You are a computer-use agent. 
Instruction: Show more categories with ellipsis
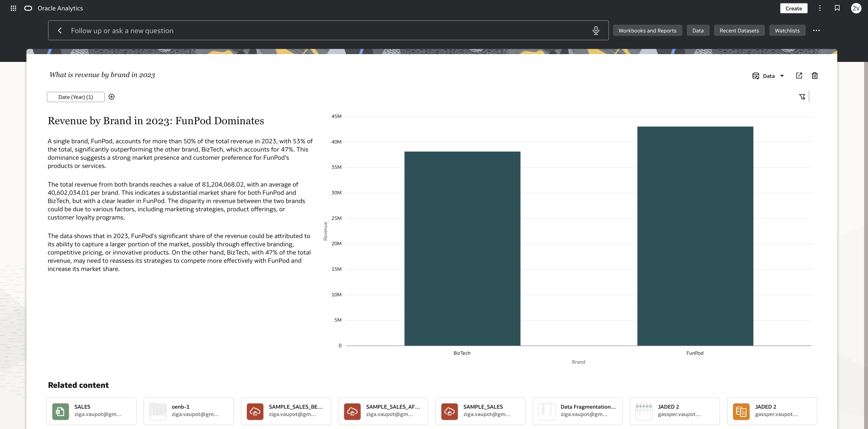click(816, 31)
